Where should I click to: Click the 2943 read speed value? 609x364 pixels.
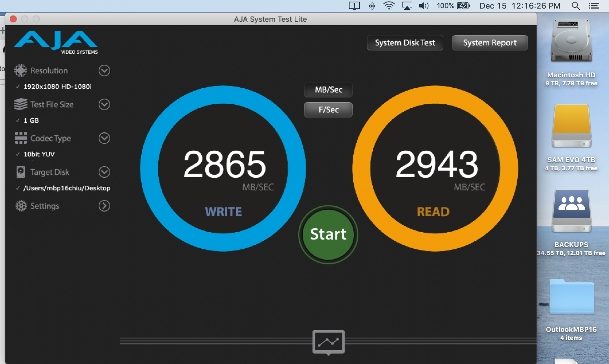tap(437, 164)
